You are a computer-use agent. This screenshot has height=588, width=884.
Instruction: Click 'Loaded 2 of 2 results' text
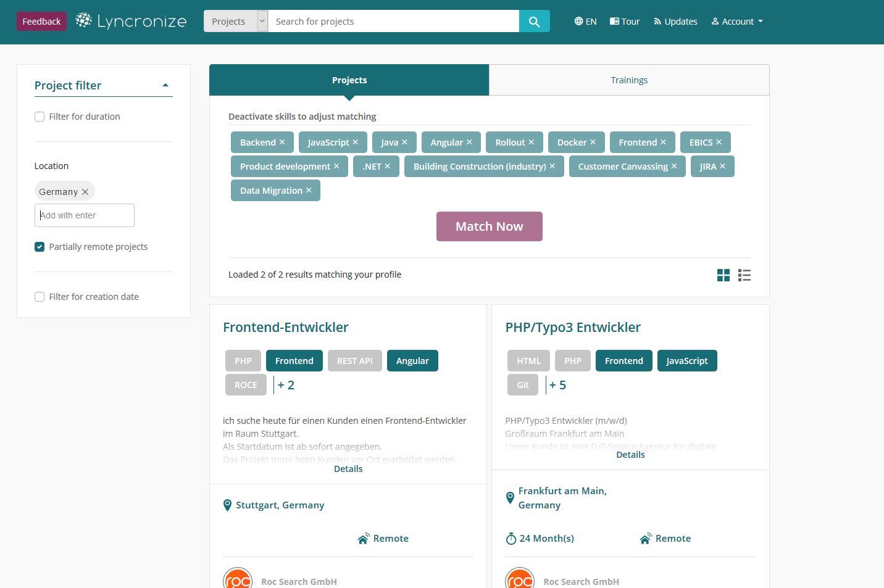pyautogui.click(x=315, y=275)
